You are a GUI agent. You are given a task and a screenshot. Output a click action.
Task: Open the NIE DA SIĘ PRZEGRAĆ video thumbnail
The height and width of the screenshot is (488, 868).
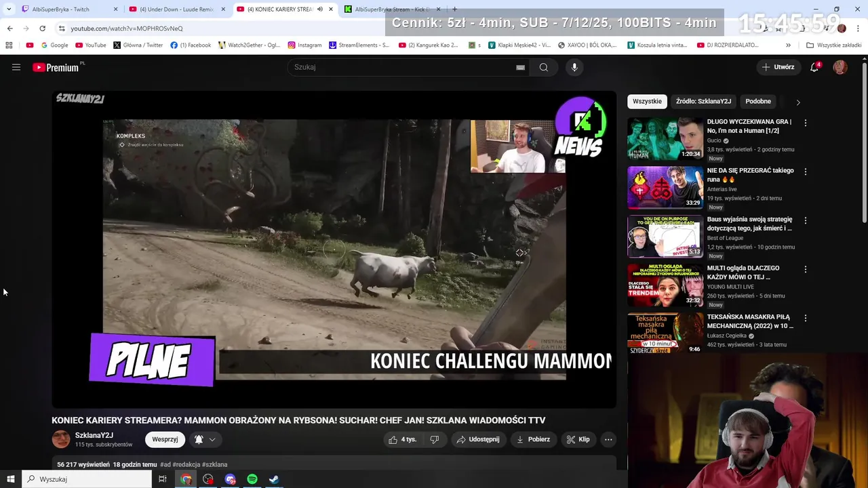[665, 188]
